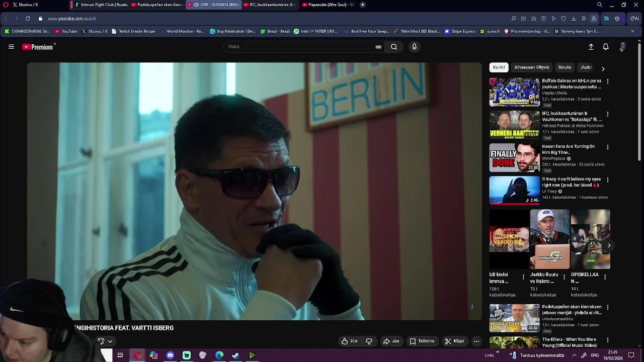Open the YouTube account avatar menu

pyautogui.click(x=622, y=47)
